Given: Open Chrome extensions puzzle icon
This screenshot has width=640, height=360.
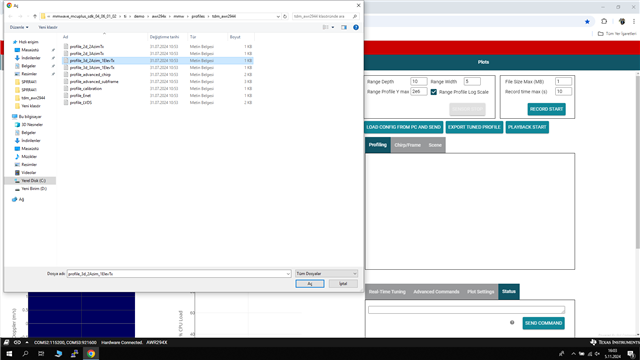Looking at the screenshot, I should pos(604,22).
